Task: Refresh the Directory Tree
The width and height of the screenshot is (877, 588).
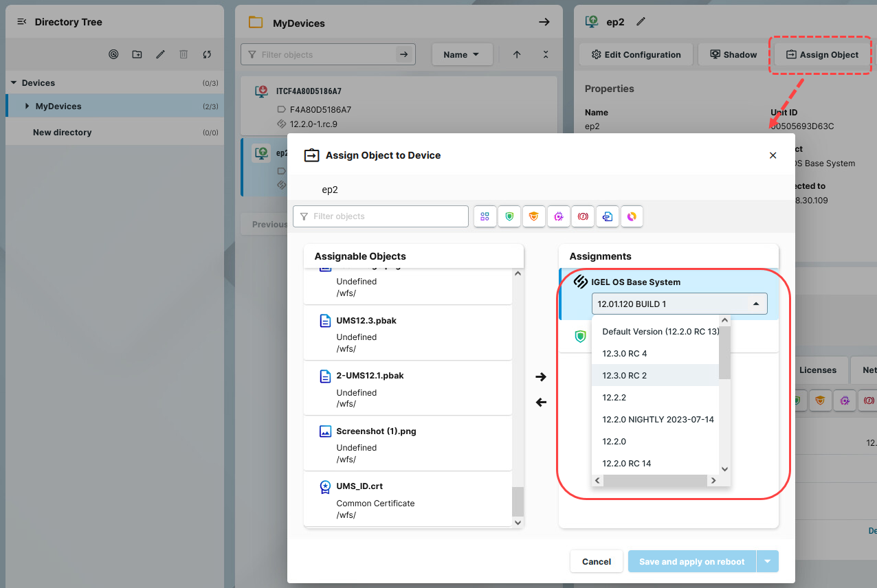Action: coord(206,54)
